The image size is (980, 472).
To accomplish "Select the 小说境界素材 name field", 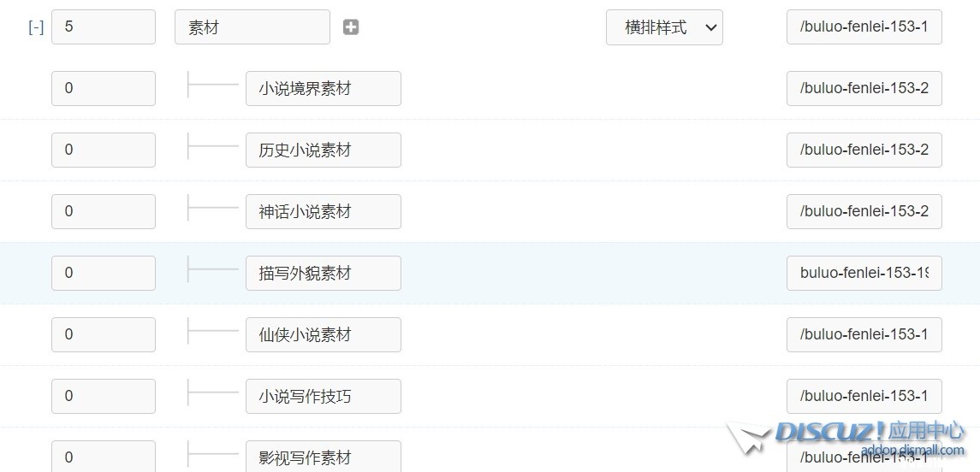I will pos(323,89).
